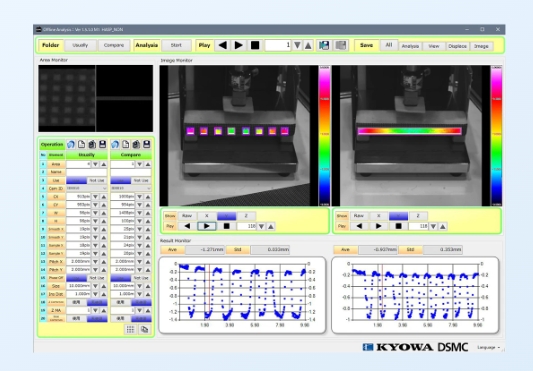This screenshot has height=371, width=533.
Task: Set Use row to Not Use in Usually column
Action: (97, 180)
